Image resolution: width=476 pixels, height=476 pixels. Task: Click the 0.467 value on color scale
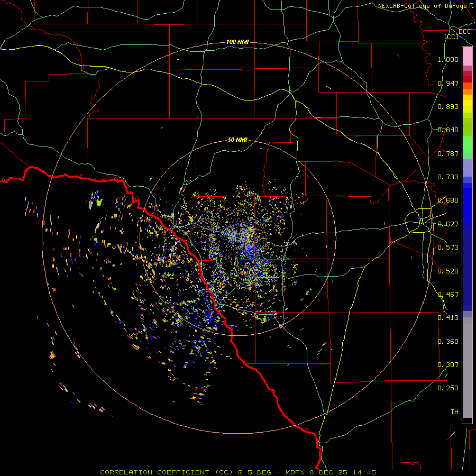point(448,295)
